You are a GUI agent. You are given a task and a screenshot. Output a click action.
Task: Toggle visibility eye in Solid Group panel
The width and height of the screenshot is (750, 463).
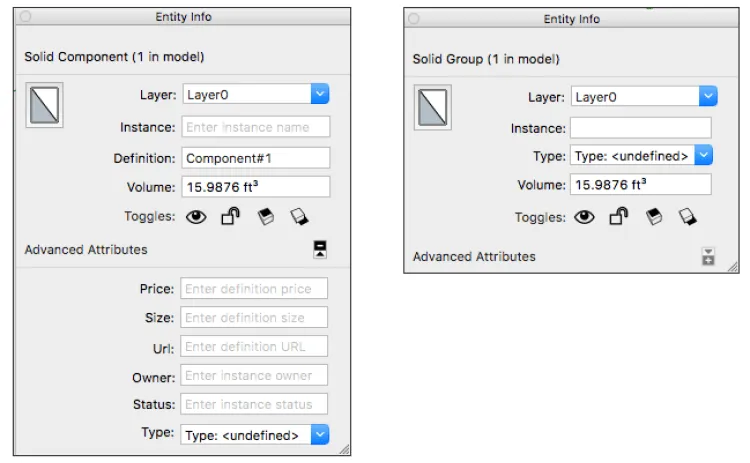click(584, 218)
